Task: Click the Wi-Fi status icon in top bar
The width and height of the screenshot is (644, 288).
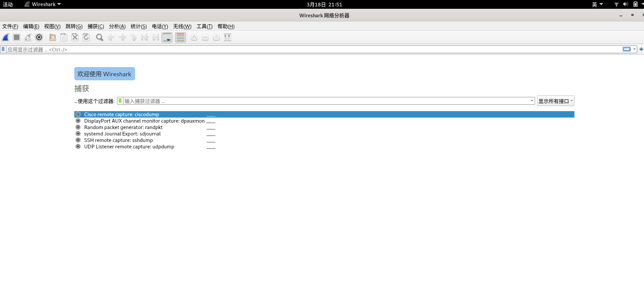Action: [x=617, y=4]
